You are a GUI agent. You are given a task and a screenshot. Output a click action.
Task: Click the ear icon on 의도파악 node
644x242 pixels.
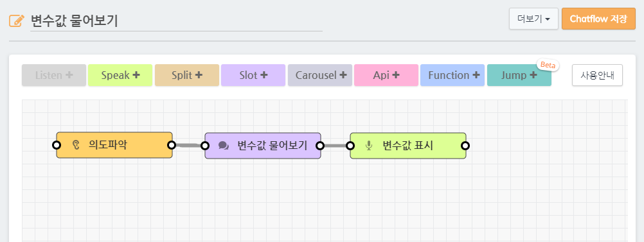[75, 145]
